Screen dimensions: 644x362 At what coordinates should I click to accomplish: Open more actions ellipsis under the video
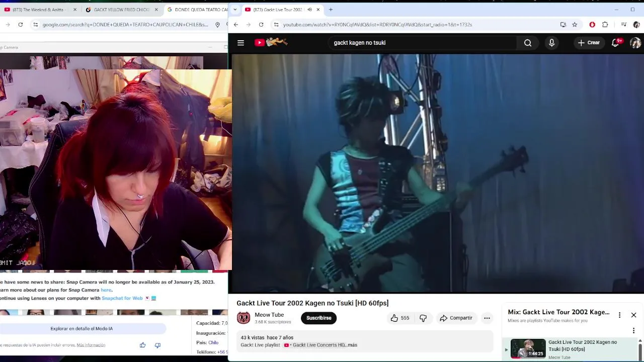[487, 318]
